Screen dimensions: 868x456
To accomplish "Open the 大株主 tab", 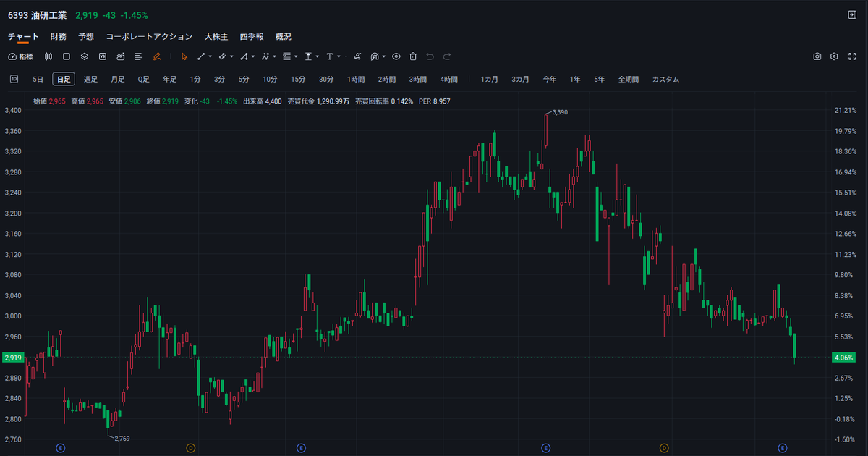I will (216, 36).
